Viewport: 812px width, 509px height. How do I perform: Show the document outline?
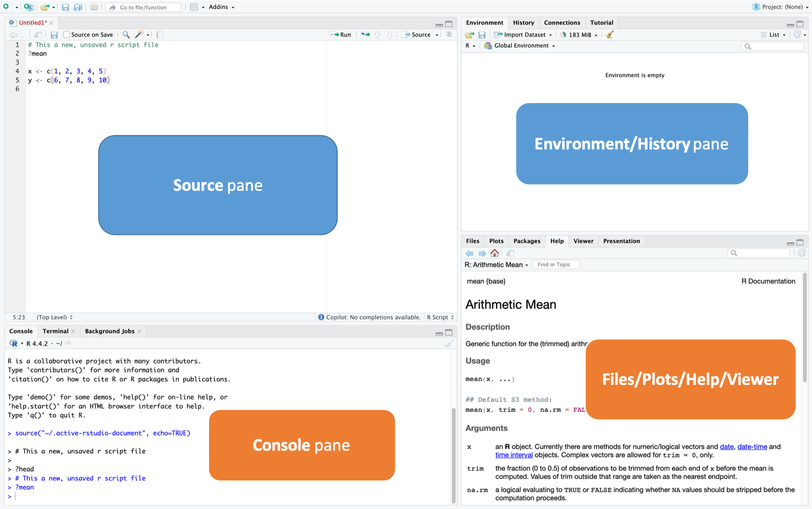449,34
